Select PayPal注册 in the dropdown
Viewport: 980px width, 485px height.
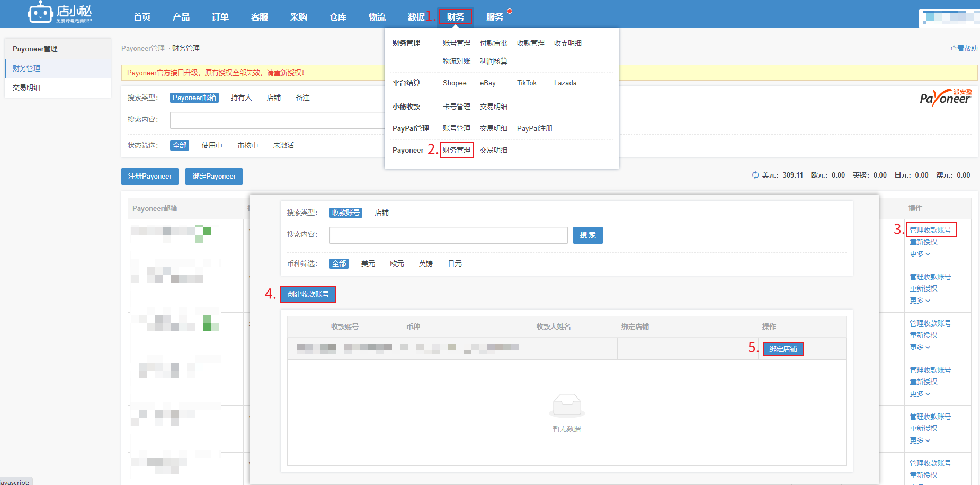[534, 128]
